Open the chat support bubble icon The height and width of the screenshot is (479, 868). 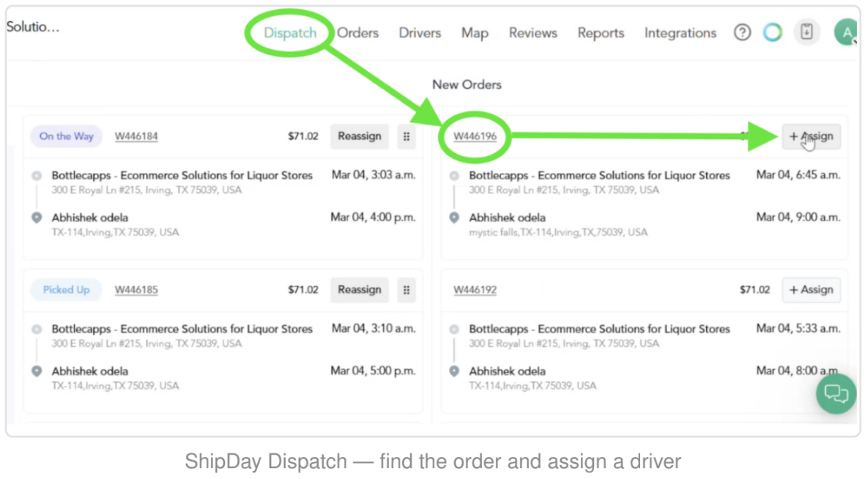pyautogui.click(x=836, y=394)
